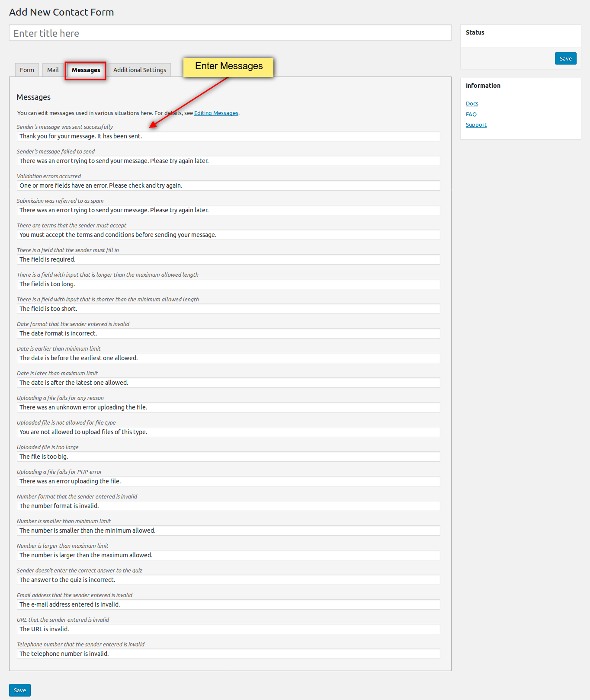Edit the 'The date format is incorrect' field

tap(228, 333)
